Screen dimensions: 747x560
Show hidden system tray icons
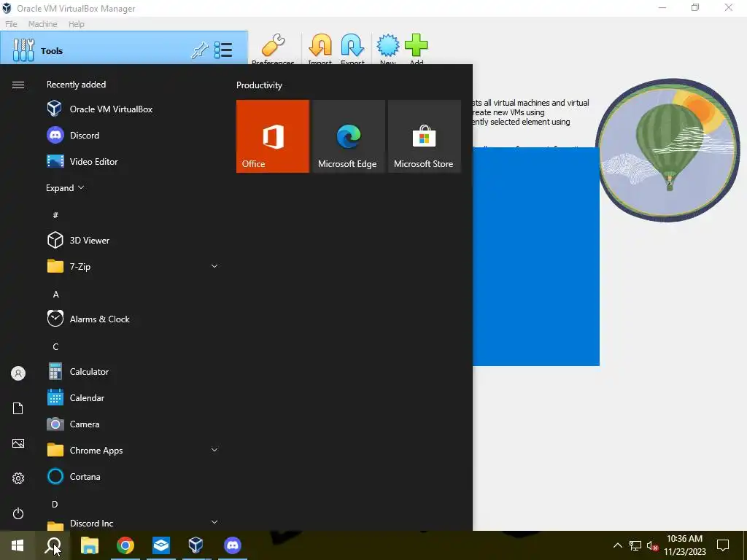[617, 545]
